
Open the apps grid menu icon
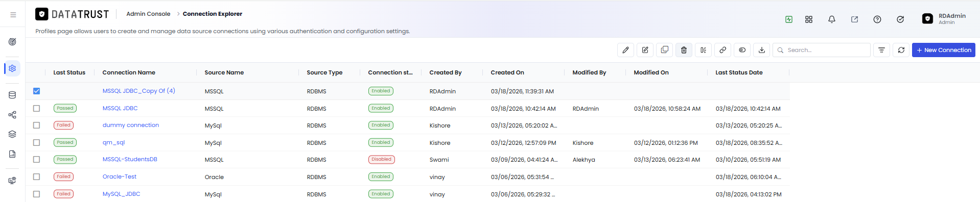809,19
